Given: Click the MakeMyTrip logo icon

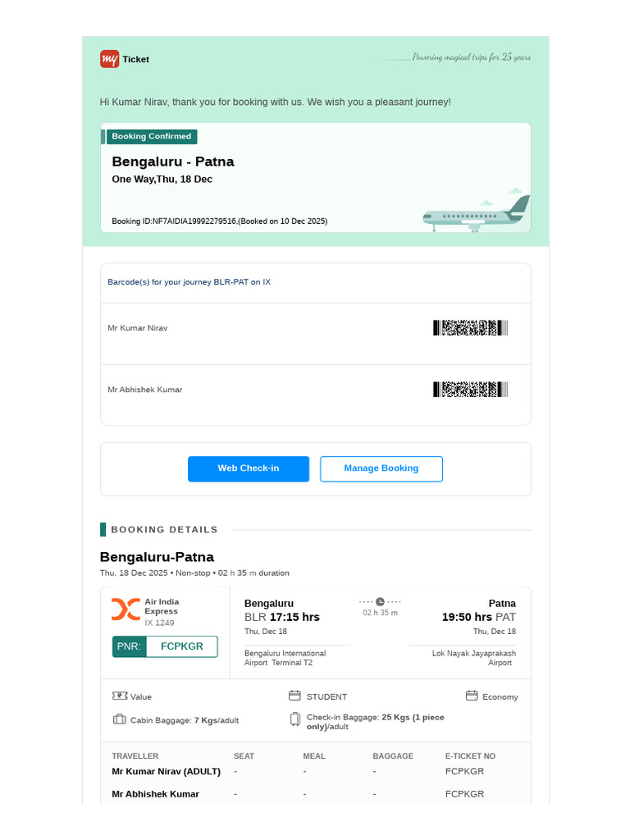Looking at the screenshot, I should point(109,59).
